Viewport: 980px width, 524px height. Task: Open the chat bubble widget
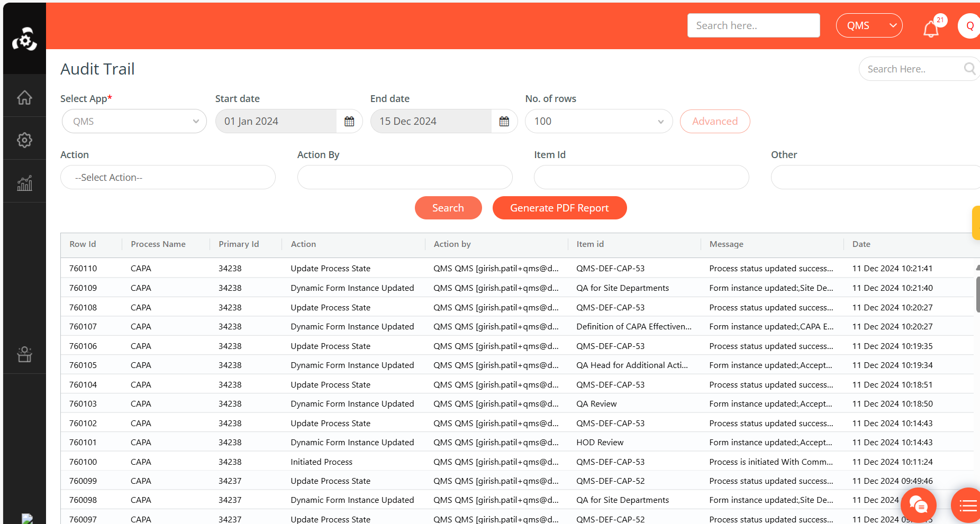pyautogui.click(x=918, y=505)
